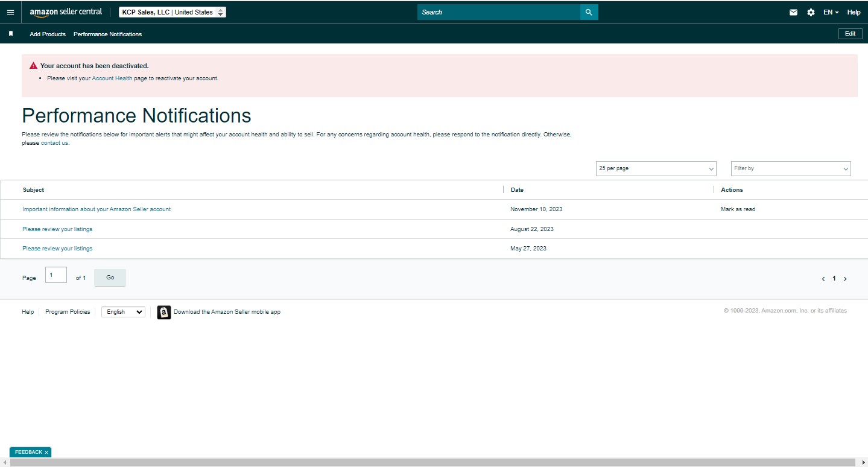
Task: Click the Amazon Seller app icon
Action: [164, 312]
